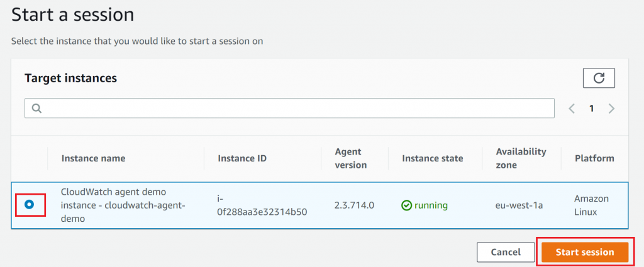Image resolution: width=644 pixels, height=267 pixels.
Task: Select page number 1 in pagination
Action: (591, 108)
